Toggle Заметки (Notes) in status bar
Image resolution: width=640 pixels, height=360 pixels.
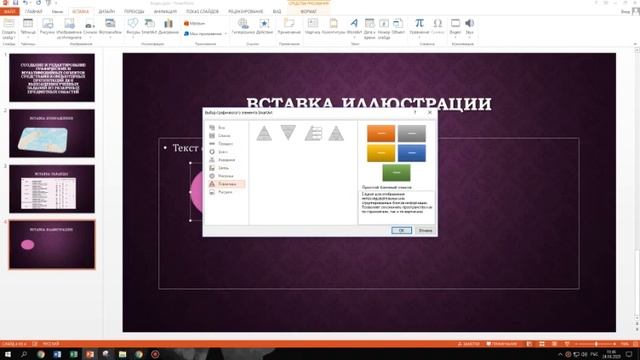(x=469, y=344)
